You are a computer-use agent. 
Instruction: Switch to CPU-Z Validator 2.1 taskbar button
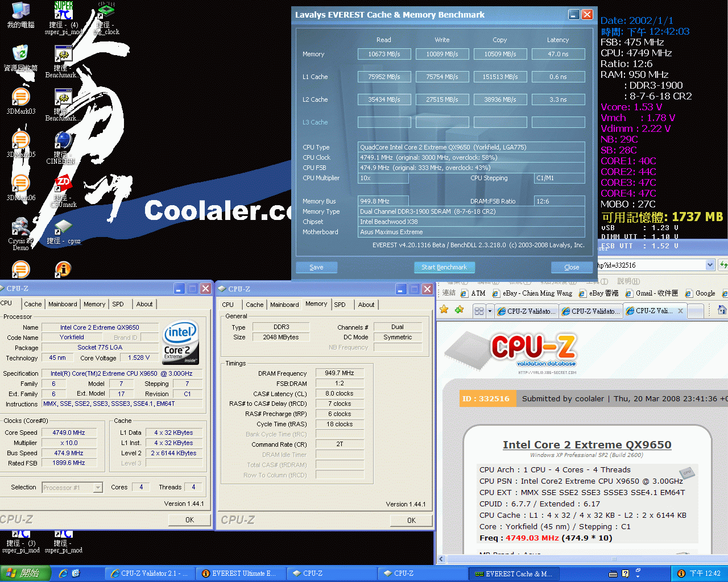tap(150, 573)
